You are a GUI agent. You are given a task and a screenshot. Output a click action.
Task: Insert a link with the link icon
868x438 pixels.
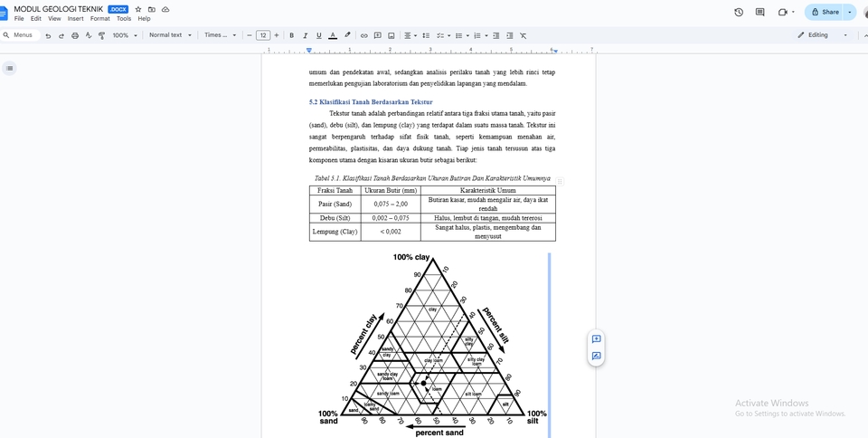click(x=364, y=35)
